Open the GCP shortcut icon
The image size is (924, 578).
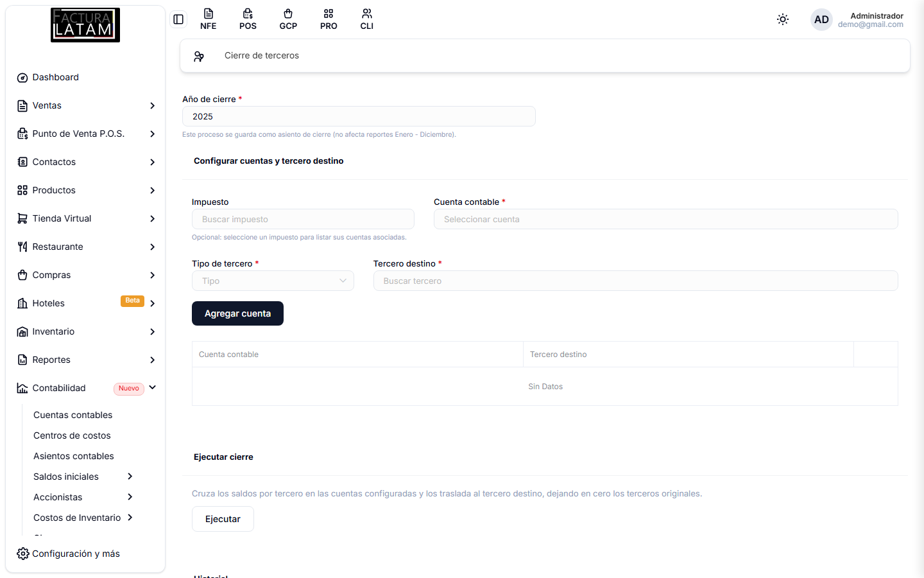[x=288, y=19]
